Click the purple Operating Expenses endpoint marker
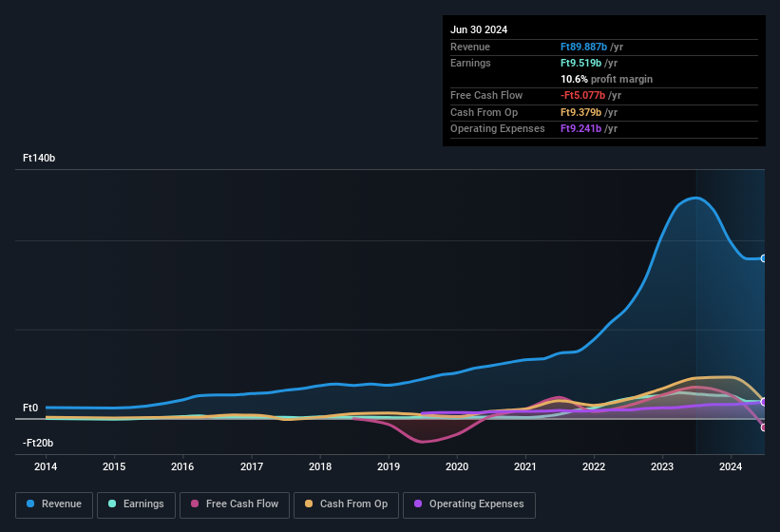Image resolution: width=780 pixels, height=532 pixels. point(764,402)
